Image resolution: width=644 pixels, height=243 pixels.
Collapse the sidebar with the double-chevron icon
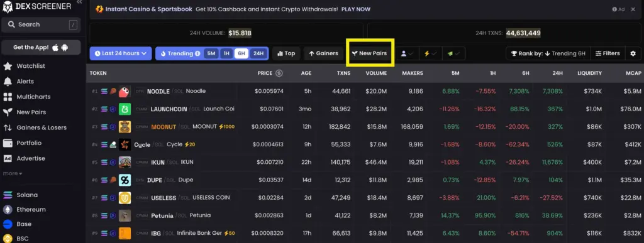pos(80,2)
